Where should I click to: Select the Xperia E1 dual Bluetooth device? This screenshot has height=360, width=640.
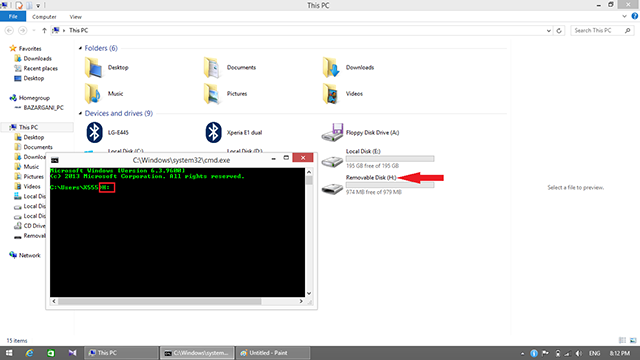pyautogui.click(x=213, y=132)
